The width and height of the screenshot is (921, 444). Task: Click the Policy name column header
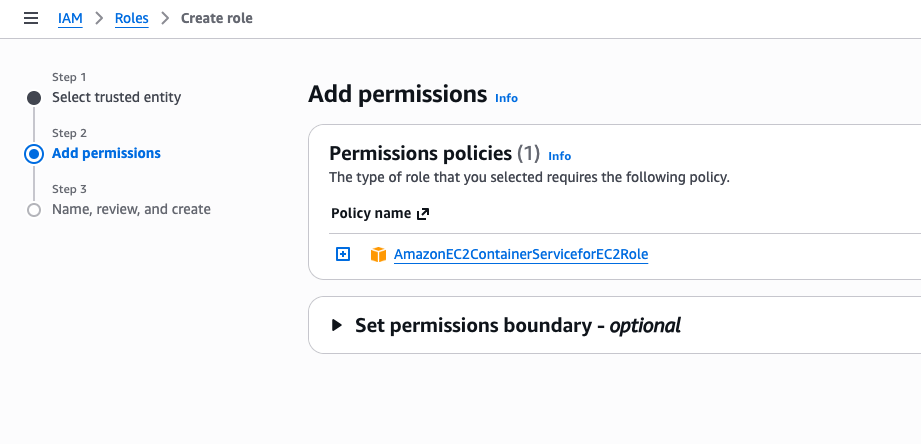click(x=371, y=214)
